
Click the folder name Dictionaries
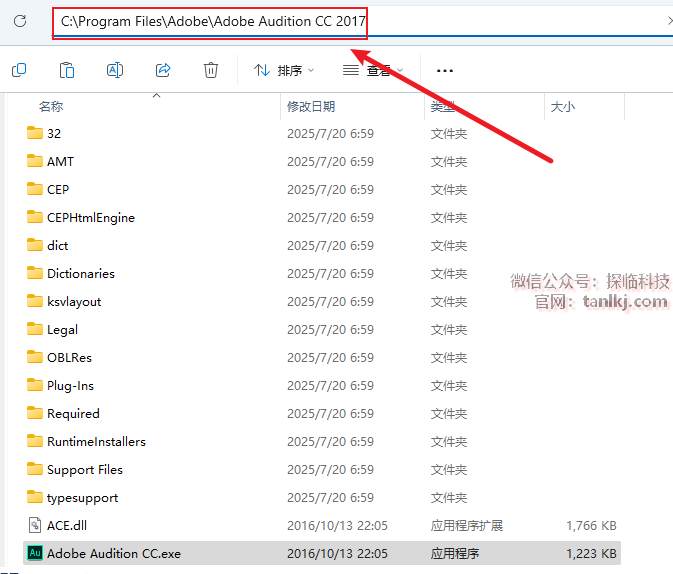coord(81,273)
